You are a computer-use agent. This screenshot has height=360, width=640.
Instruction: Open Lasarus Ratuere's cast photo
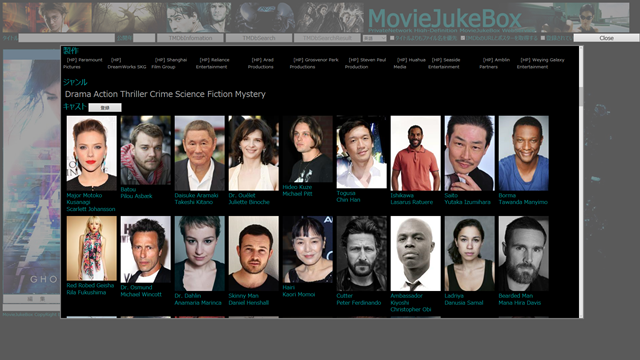click(416, 153)
